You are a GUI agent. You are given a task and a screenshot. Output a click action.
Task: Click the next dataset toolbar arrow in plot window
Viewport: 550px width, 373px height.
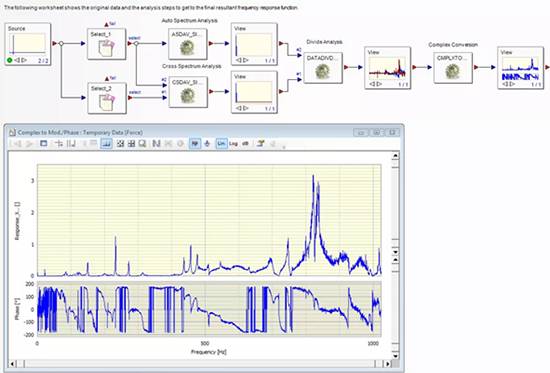(x=29, y=144)
